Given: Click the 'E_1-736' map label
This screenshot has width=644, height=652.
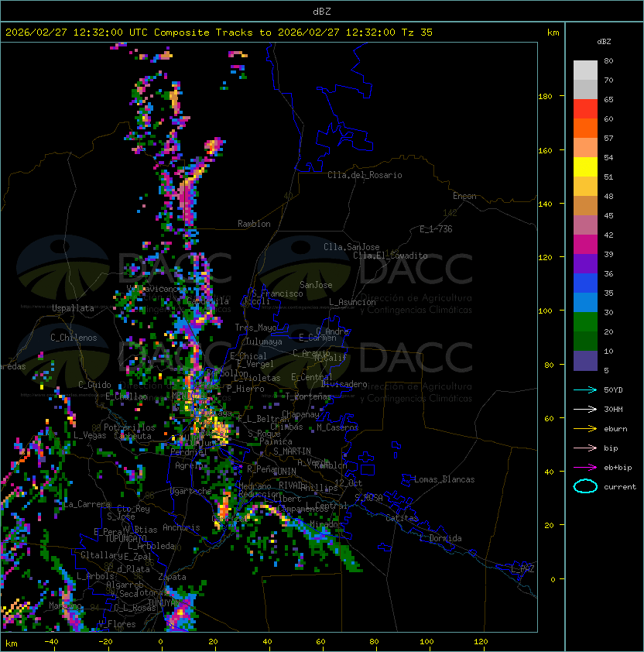Looking at the screenshot, I should tap(436, 229).
